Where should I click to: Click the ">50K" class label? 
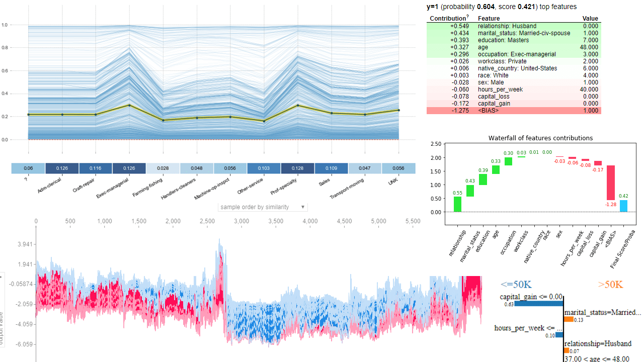click(610, 285)
